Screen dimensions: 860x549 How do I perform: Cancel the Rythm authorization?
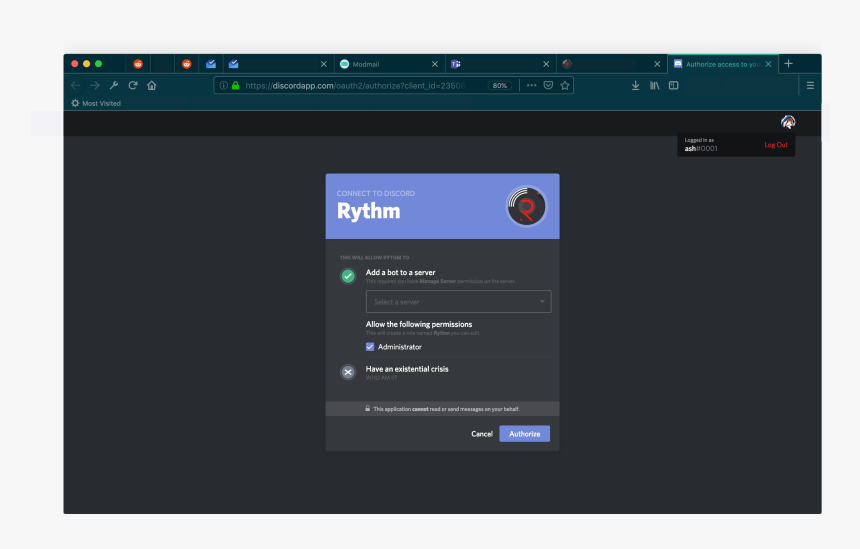click(x=482, y=434)
